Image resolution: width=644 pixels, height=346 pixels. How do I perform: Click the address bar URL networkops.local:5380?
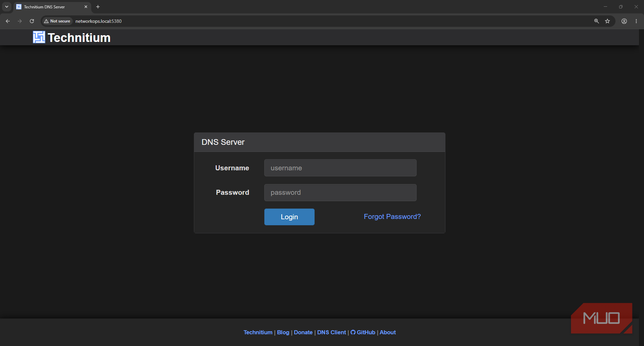pyautogui.click(x=99, y=21)
